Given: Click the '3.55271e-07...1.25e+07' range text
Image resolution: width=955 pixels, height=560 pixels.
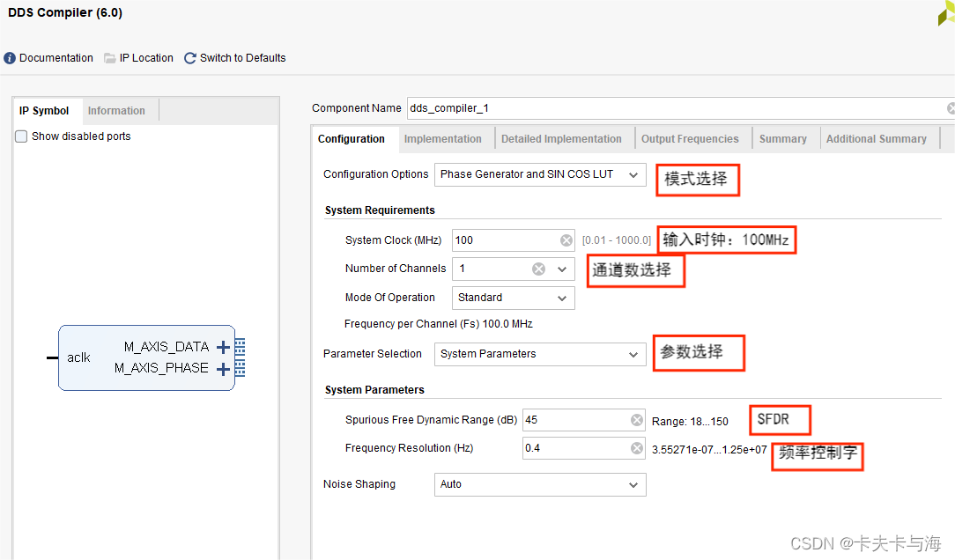Looking at the screenshot, I should (x=709, y=450).
